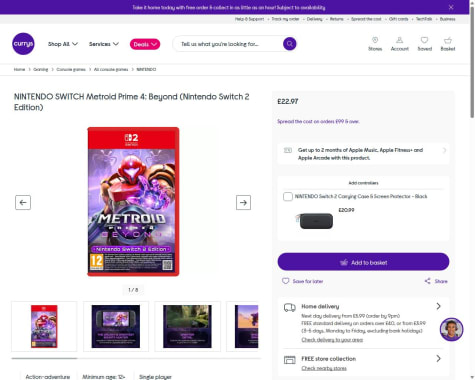Viewport: 475px width, 380px height.
Task: Show previous product image arrow
Action: pyautogui.click(x=23, y=202)
